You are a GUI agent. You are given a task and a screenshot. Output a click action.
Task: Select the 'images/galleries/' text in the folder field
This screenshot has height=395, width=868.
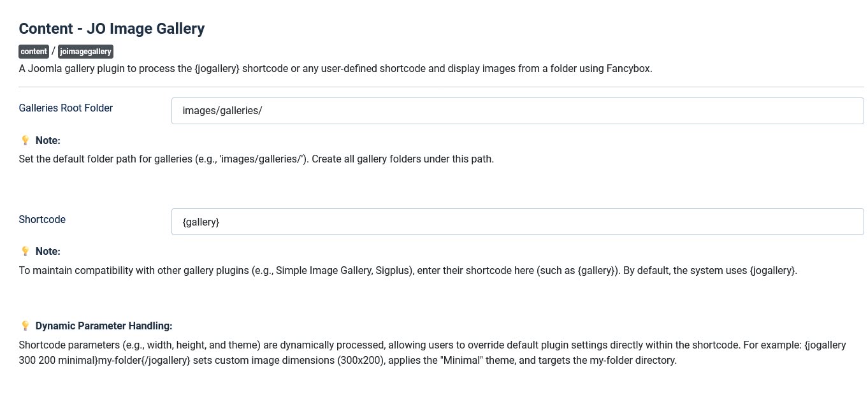click(x=222, y=110)
